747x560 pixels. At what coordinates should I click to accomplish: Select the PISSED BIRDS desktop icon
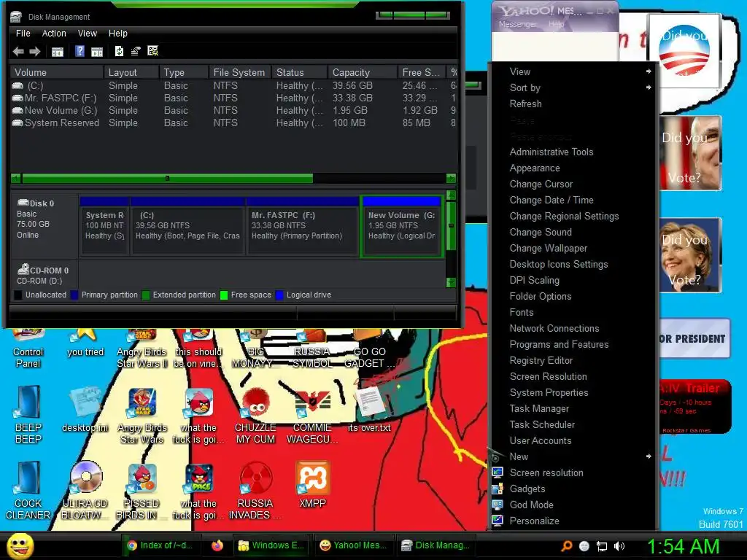tap(142, 491)
